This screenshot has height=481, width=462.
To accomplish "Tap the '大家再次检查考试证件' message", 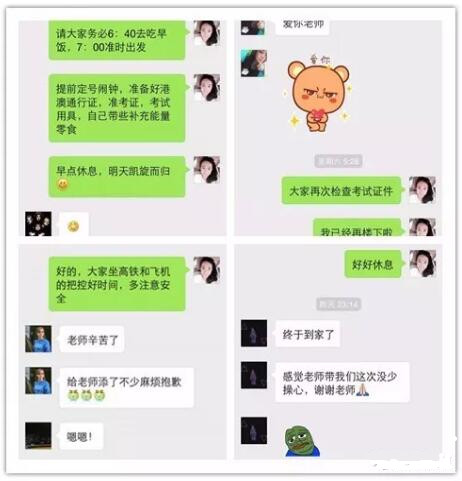I will [341, 191].
